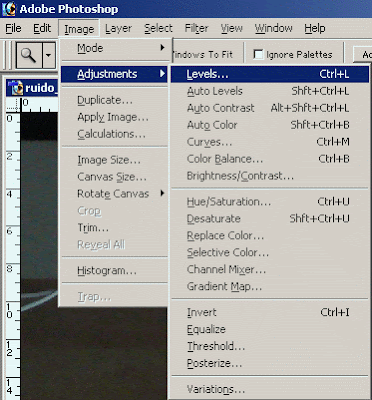
Task: Choose Equalize command
Action: pos(270,329)
